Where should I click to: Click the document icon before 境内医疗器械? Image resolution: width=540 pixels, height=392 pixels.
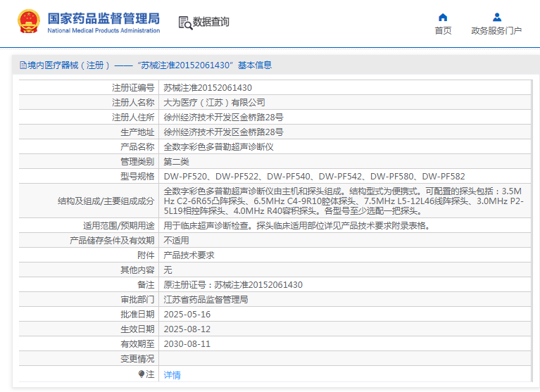[23, 65]
